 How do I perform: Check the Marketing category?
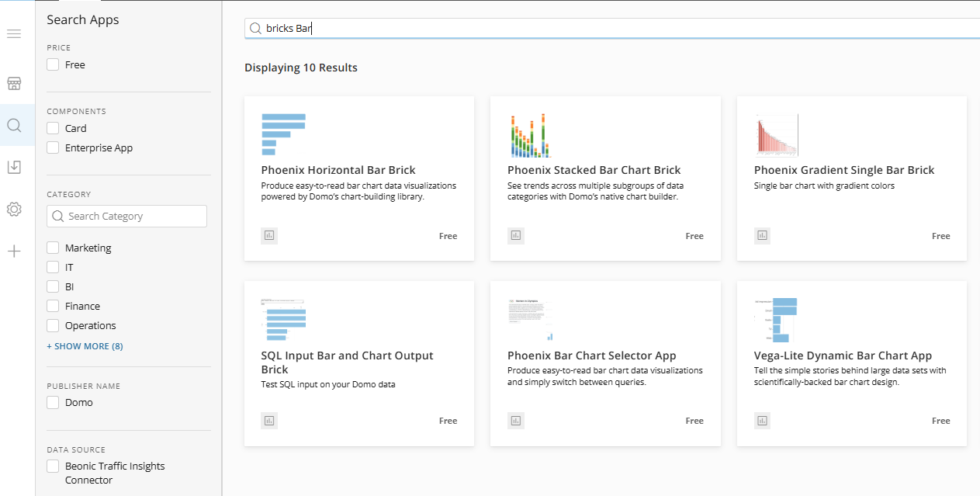(x=53, y=248)
